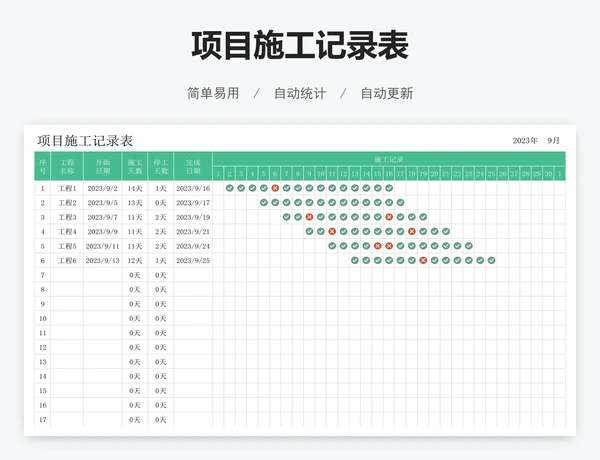Click the red cross on day 18 for 工程4

pos(411,232)
